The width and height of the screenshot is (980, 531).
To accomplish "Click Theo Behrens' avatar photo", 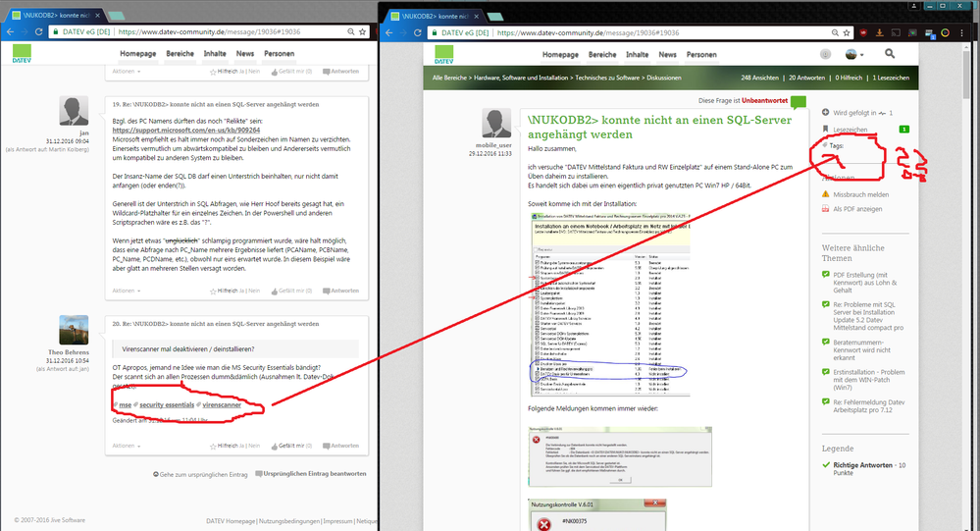I will pos(74,330).
